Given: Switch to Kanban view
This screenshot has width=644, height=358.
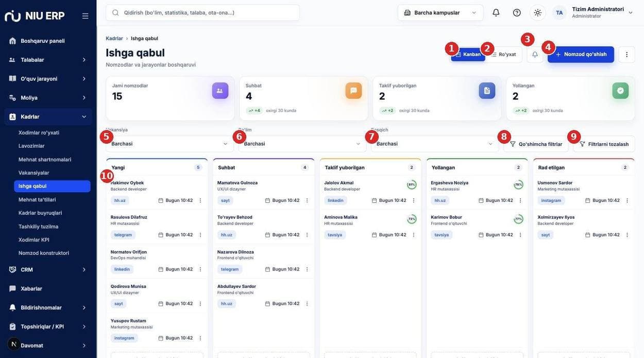Looking at the screenshot, I should [x=468, y=55].
